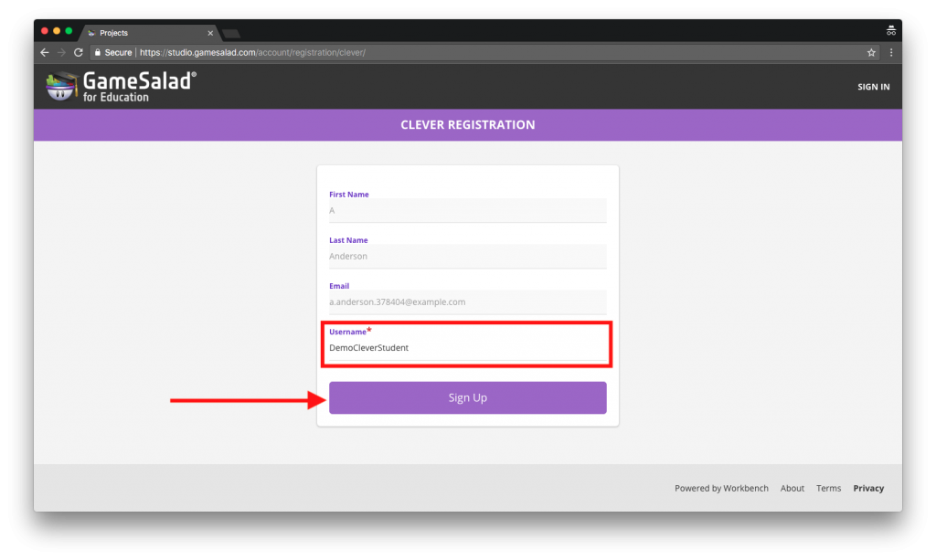Click the yellow minimize window button
The width and height of the screenshot is (936, 560).
(x=57, y=31)
